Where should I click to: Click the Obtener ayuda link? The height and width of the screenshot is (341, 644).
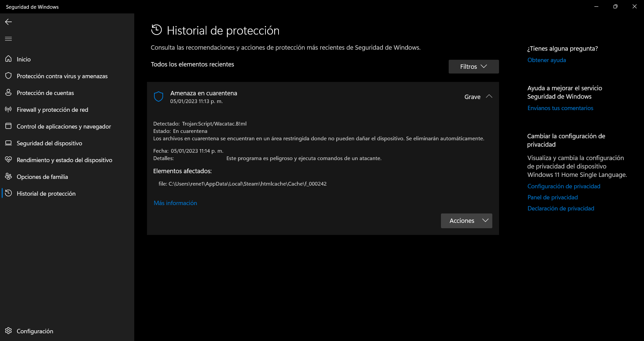pyautogui.click(x=547, y=60)
